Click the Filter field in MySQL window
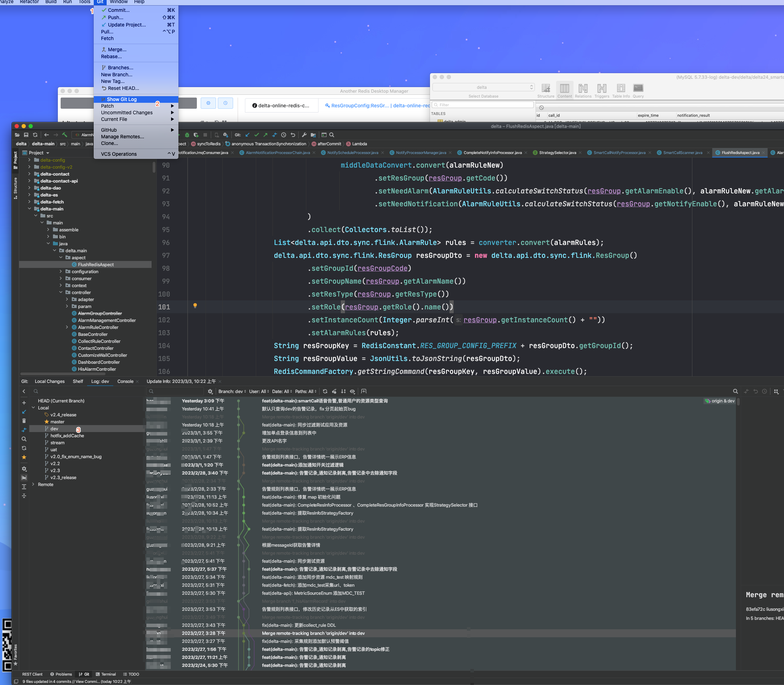 (x=483, y=105)
